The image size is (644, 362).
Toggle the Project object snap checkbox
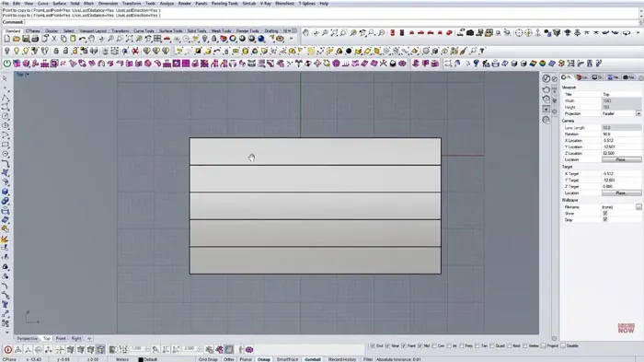pos(544,346)
